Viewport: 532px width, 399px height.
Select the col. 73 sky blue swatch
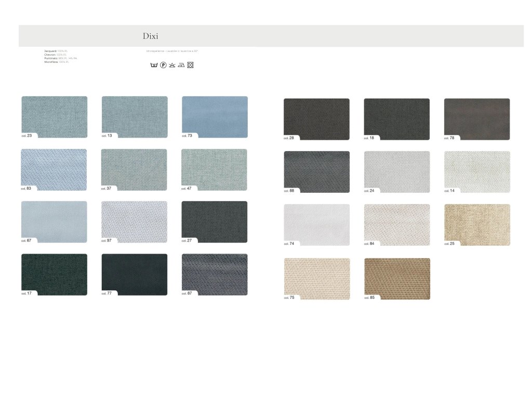click(x=215, y=116)
